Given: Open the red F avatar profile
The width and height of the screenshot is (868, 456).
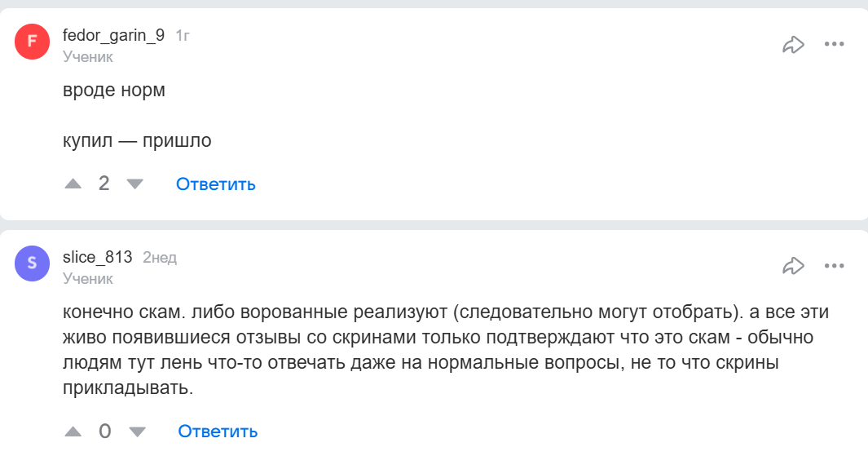Looking at the screenshot, I should pyautogui.click(x=32, y=42).
